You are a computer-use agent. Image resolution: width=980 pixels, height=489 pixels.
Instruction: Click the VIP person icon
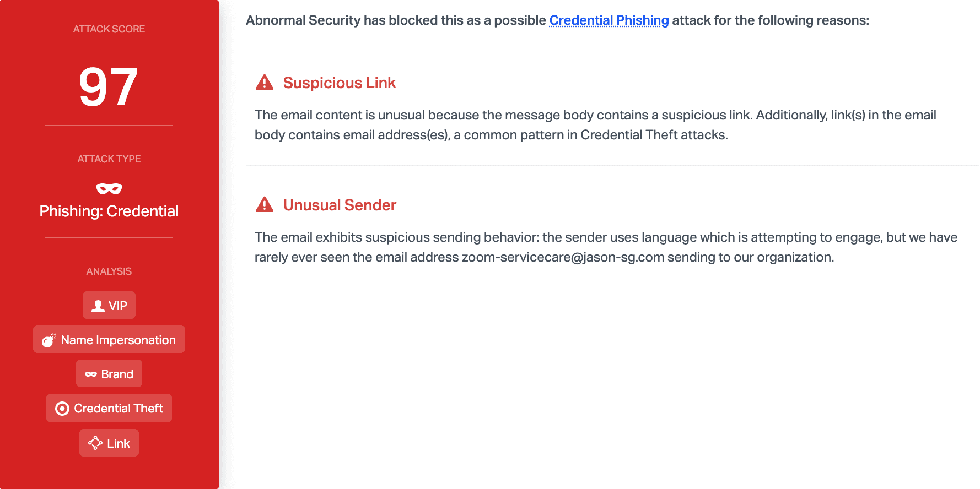(98, 306)
